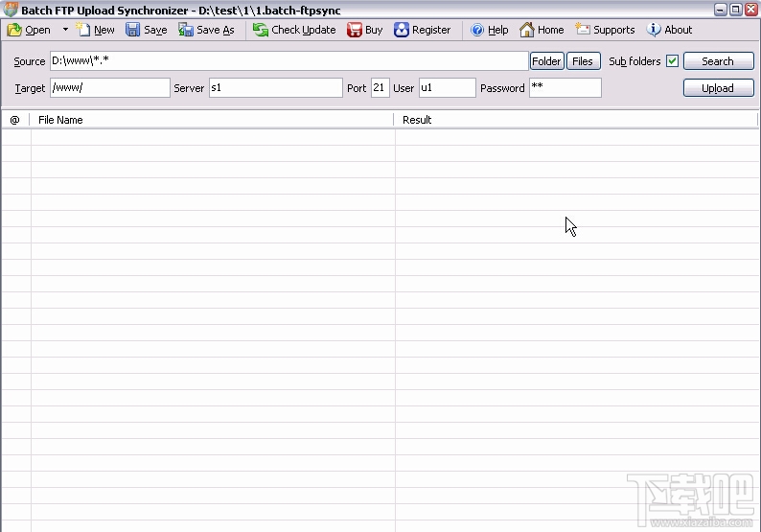This screenshot has height=532, width=761.
Task: Click the Upload button
Action: [x=718, y=88]
